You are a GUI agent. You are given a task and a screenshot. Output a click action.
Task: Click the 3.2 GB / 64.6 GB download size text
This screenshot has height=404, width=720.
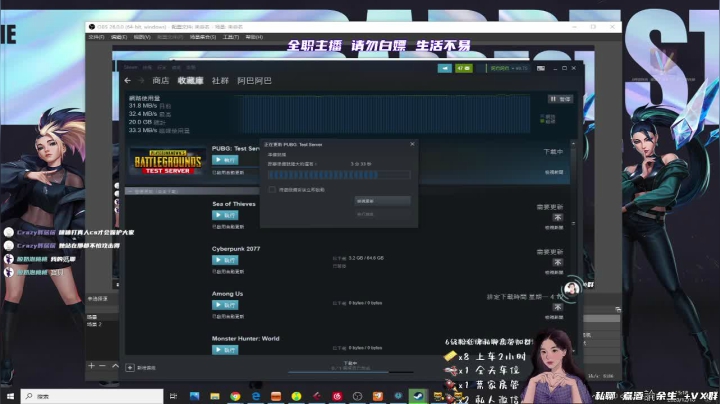point(366,258)
